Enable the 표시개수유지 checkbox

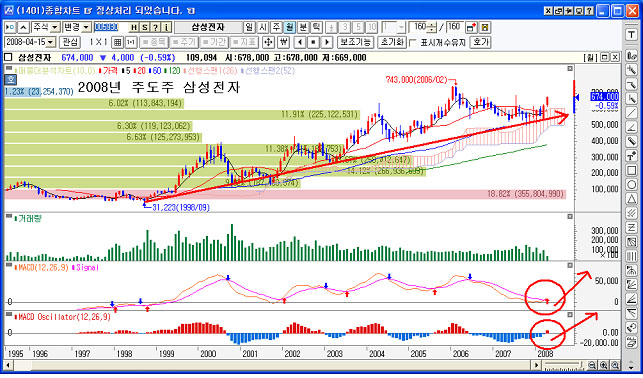coord(413,42)
